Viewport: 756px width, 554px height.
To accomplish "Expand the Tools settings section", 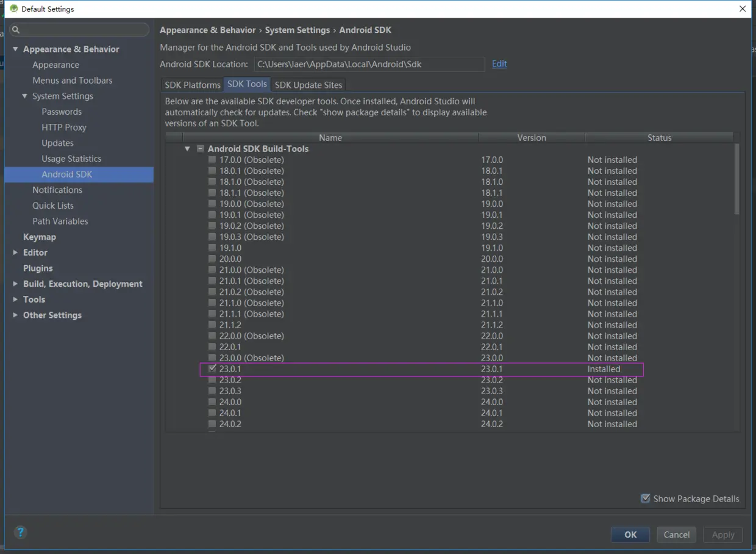I will click(x=15, y=299).
